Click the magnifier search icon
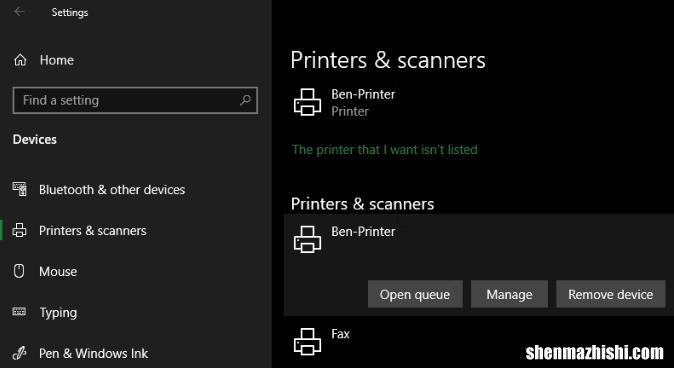The image size is (674, 368). pyautogui.click(x=245, y=100)
